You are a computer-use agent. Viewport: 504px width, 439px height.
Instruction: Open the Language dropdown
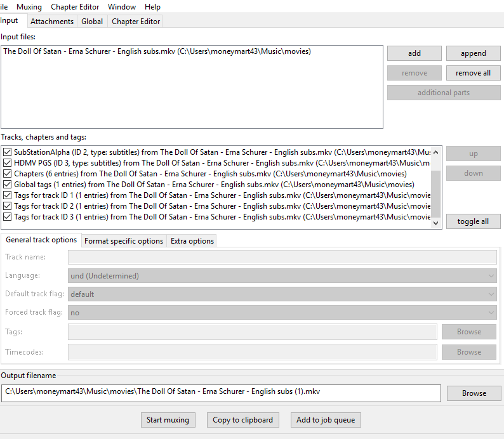click(x=282, y=276)
